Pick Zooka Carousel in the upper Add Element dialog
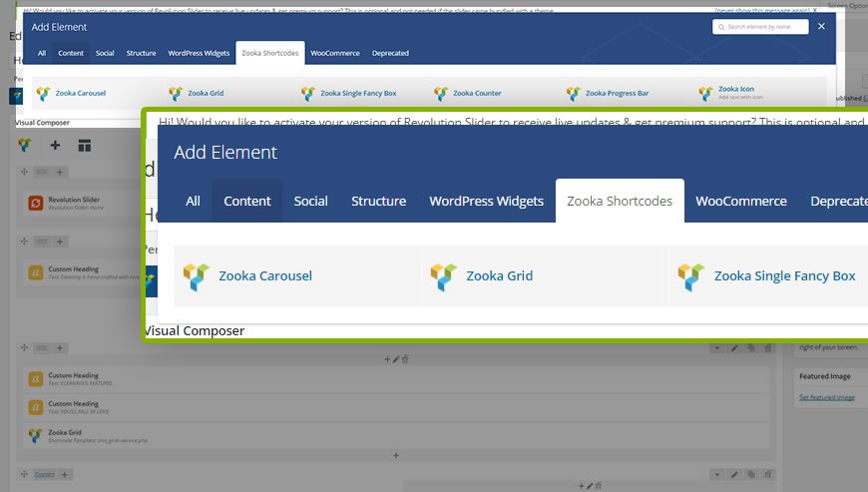 click(x=71, y=93)
